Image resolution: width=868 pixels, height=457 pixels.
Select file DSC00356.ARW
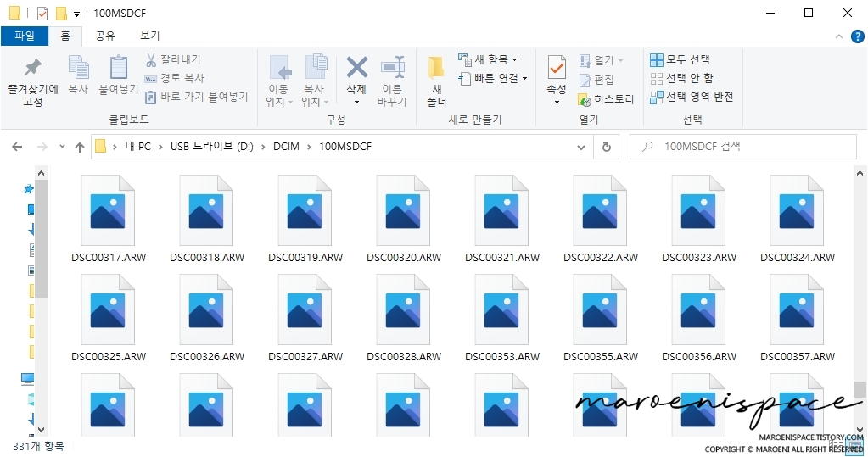[699, 318]
